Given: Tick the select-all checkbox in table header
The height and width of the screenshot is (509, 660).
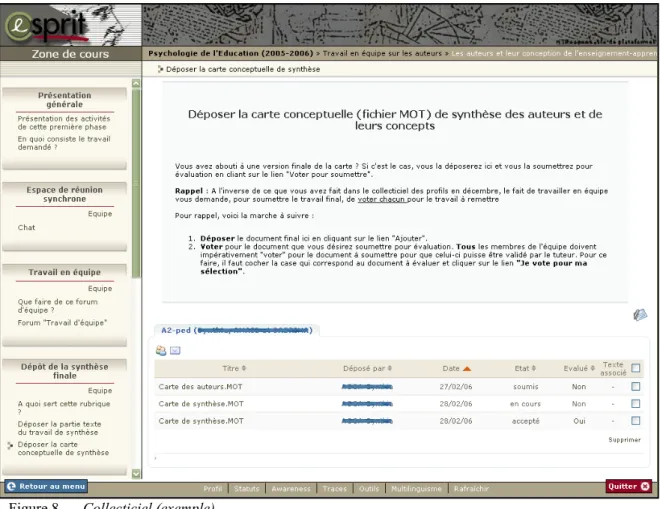Looking at the screenshot, I should pos(636,368).
